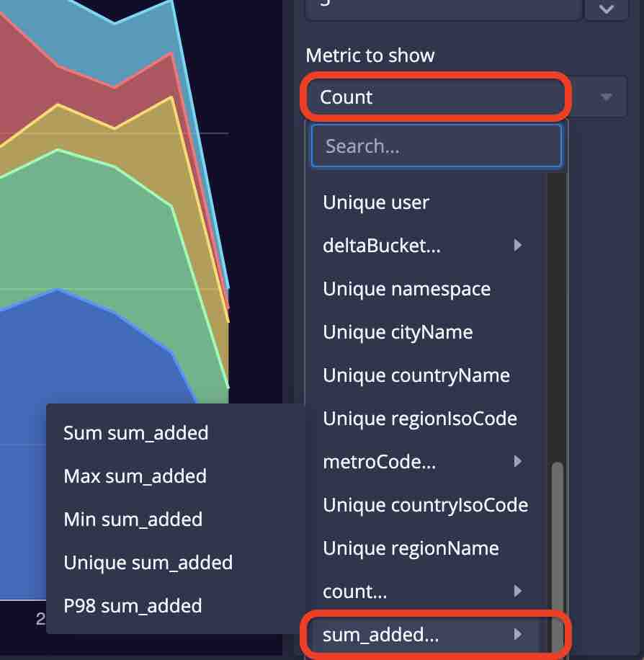The image size is (644, 660).
Task: Select Sum sum_added from submenu
Action: [x=136, y=433]
